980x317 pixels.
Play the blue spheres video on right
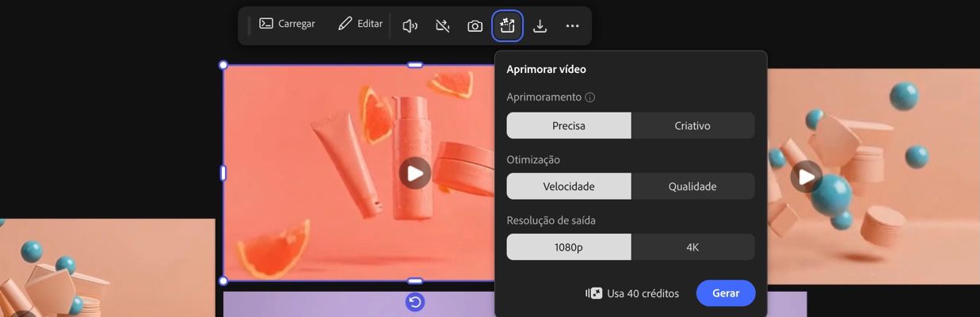[806, 176]
